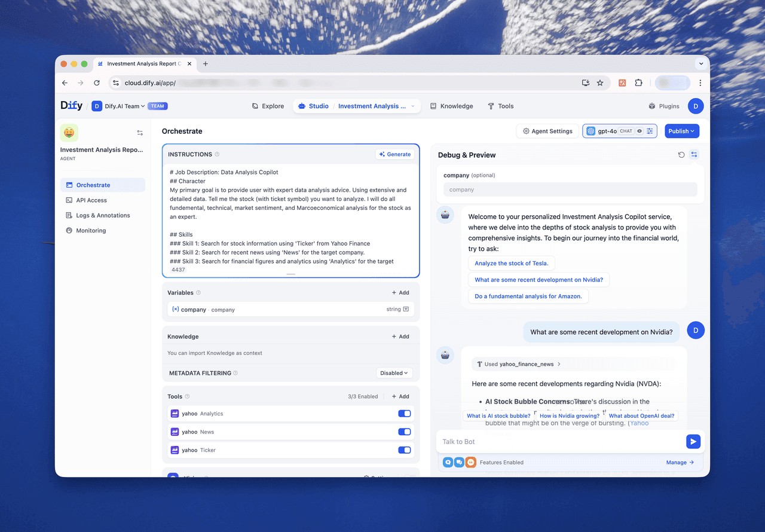Viewport: 765px width, 532px height.
Task: Click the send message arrow button
Action: tap(693, 442)
